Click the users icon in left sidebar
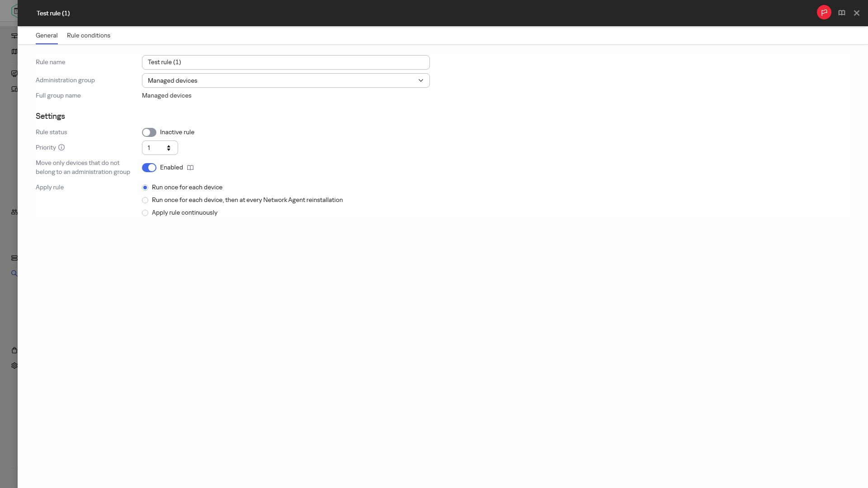The height and width of the screenshot is (488, 868). [x=14, y=212]
